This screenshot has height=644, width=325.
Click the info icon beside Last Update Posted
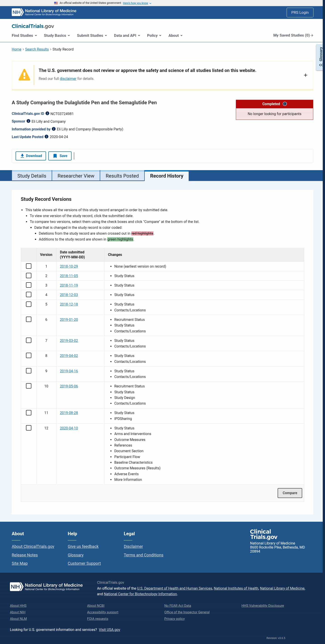[x=46, y=137]
